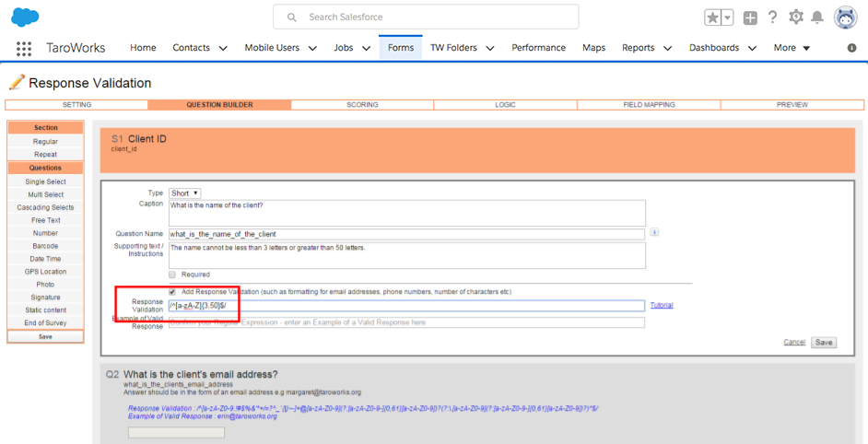Open the Reports tab
Viewport: 868px width, 444px height.
pos(639,48)
